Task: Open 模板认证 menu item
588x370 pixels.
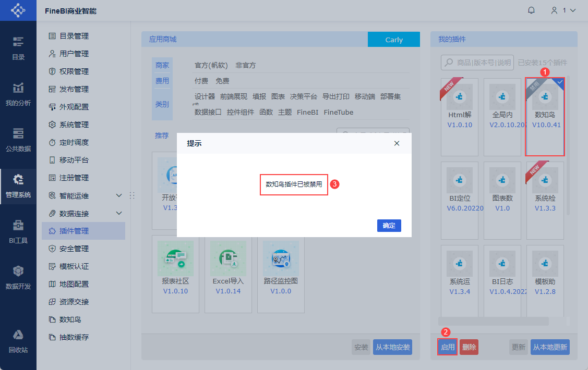Action: (83, 266)
